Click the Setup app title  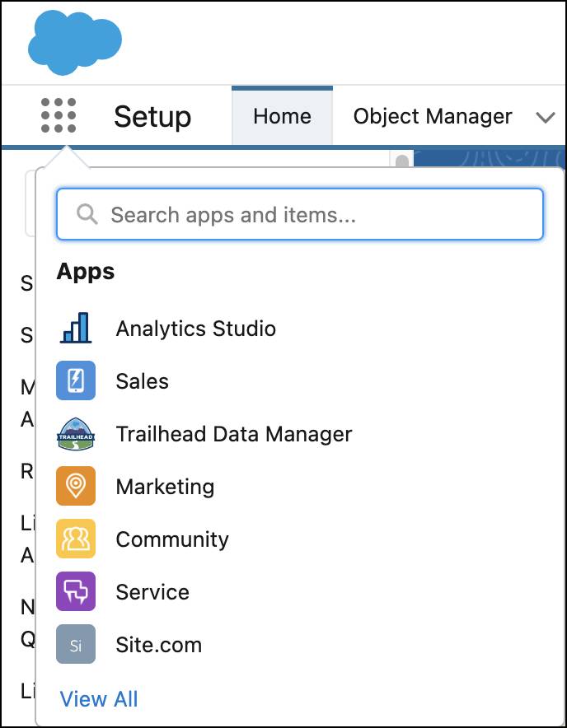coord(152,117)
